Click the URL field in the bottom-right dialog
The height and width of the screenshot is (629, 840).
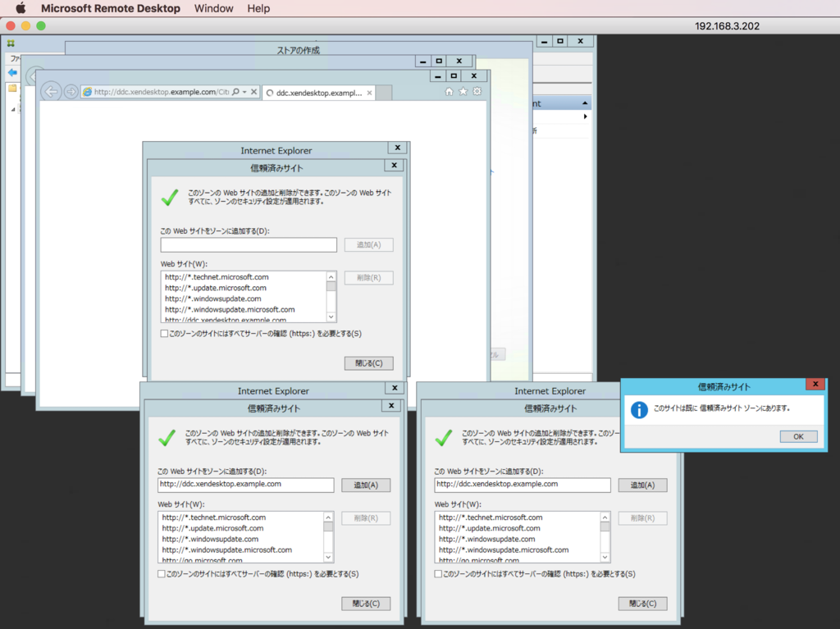click(523, 485)
